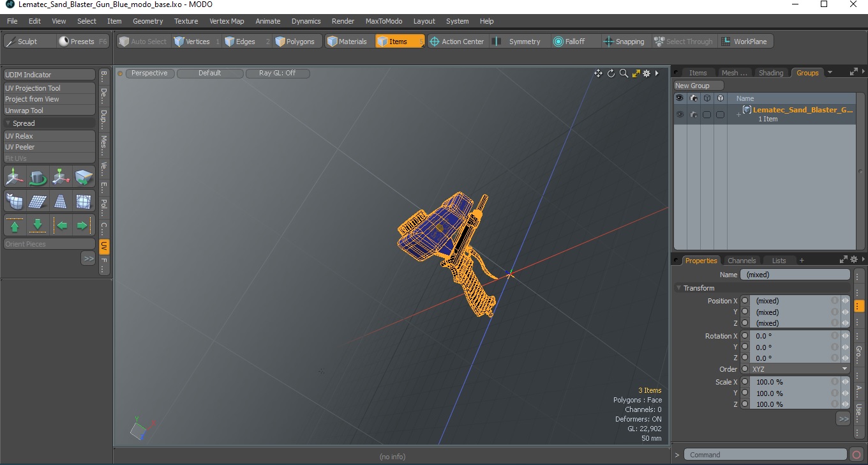Expand the Groups panel with the maximize icon
This screenshot has height=465, width=868.
[853, 72]
